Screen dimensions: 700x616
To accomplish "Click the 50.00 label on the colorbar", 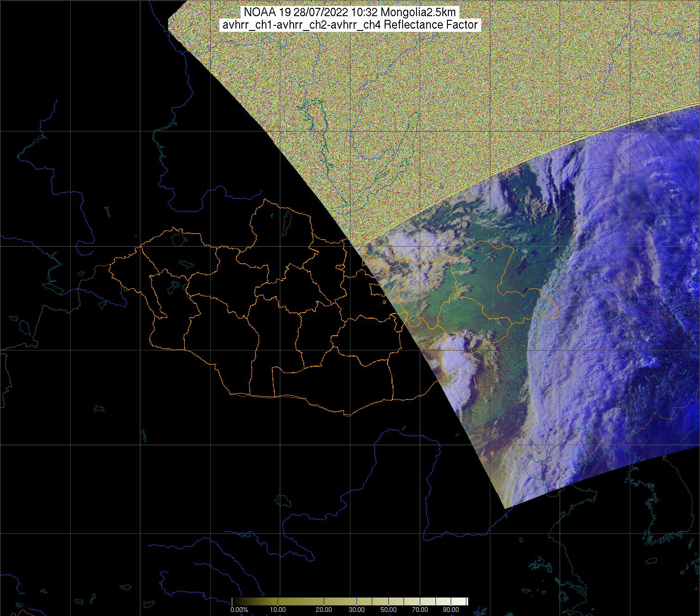I will click(388, 610).
